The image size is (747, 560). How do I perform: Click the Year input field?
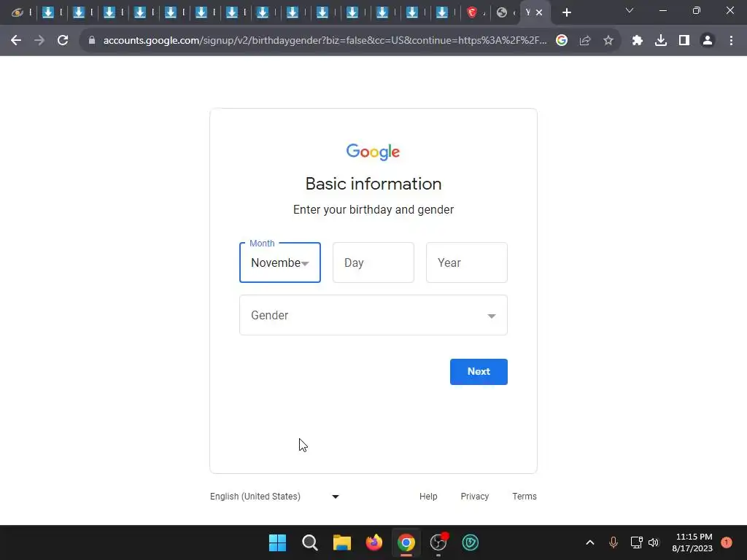467,262
